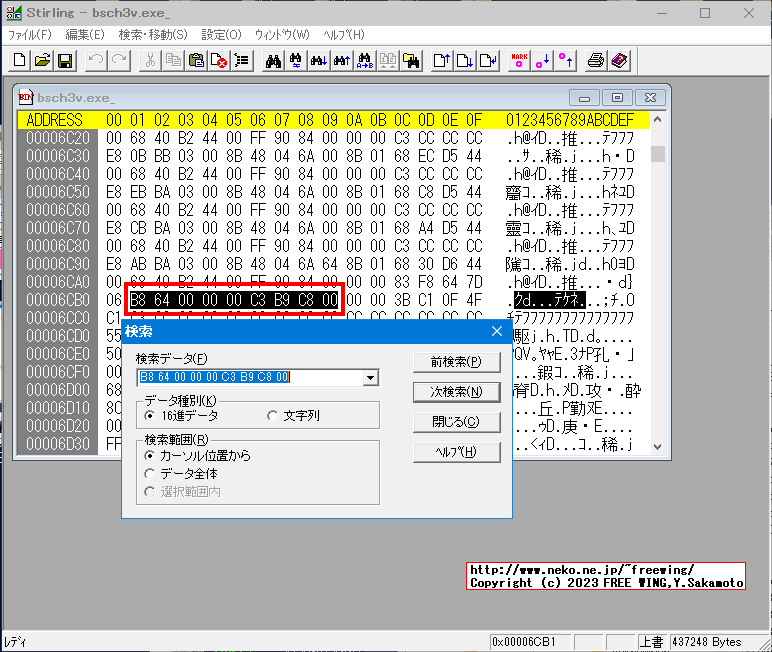Jump to file end page-down-arrow icon

click(x=465, y=61)
